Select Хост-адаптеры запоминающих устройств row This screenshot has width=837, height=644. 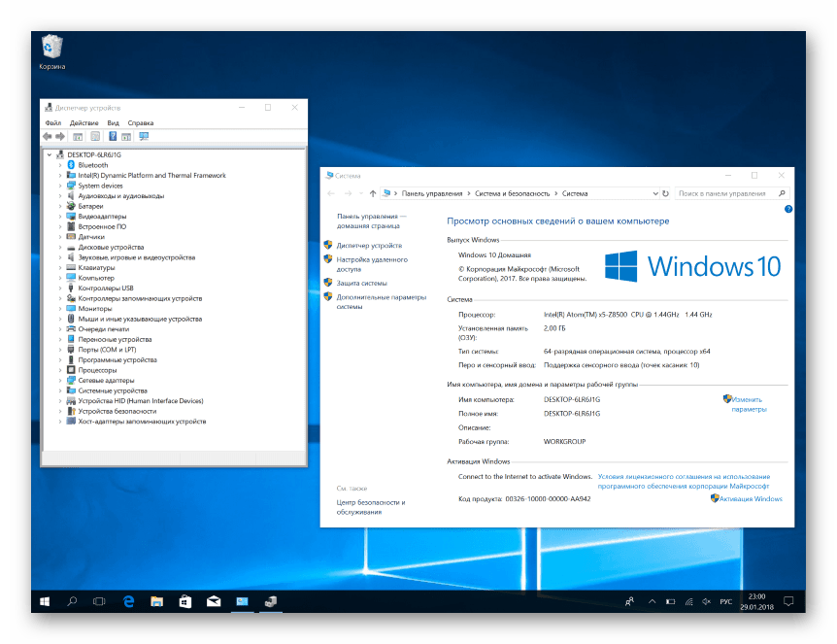click(x=142, y=422)
